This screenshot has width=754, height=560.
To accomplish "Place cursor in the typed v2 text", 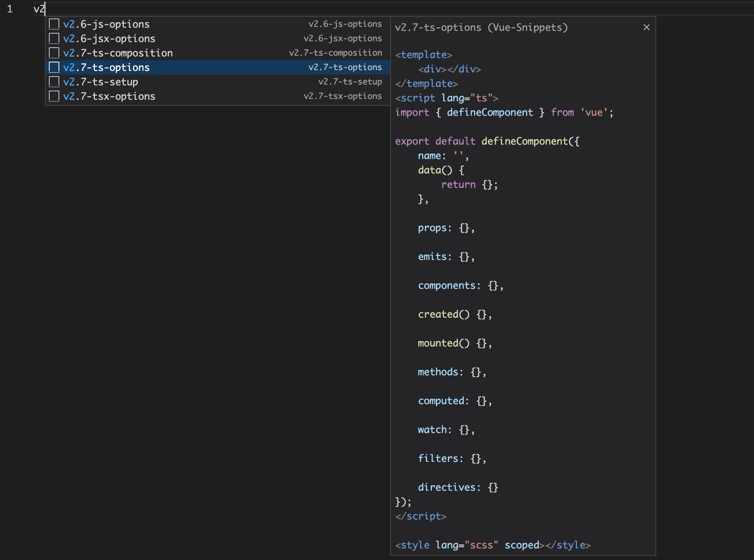I will pyautogui.click(x=39, y=9).
